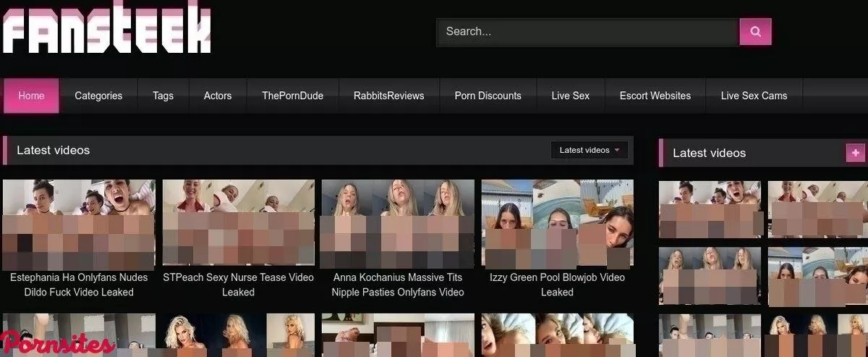Go to the Tags page
Screen dimensions: 868x357
click(163, 96)
